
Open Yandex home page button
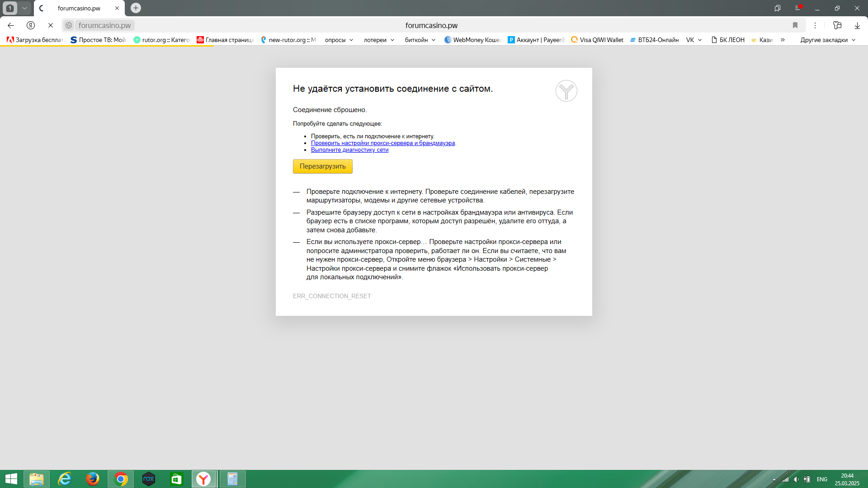click(x=31, y=25)
